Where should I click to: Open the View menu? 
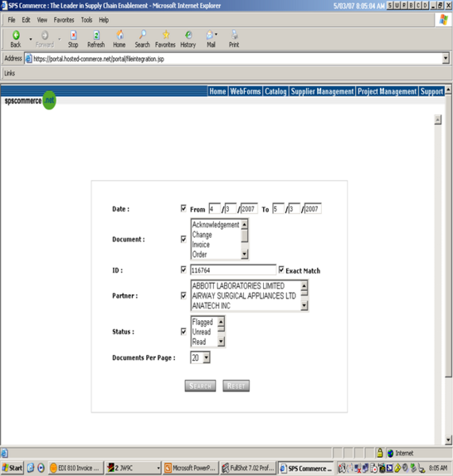click(42, 20)
